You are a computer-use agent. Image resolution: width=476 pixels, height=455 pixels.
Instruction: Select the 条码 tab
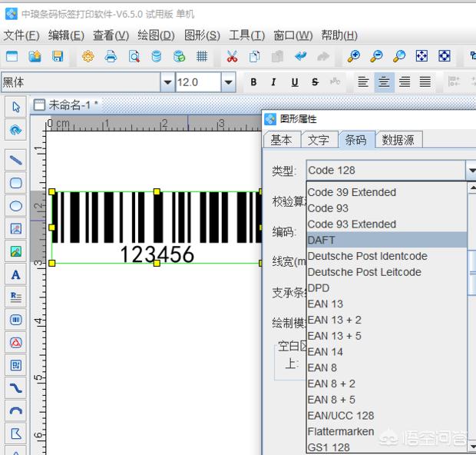355,140
